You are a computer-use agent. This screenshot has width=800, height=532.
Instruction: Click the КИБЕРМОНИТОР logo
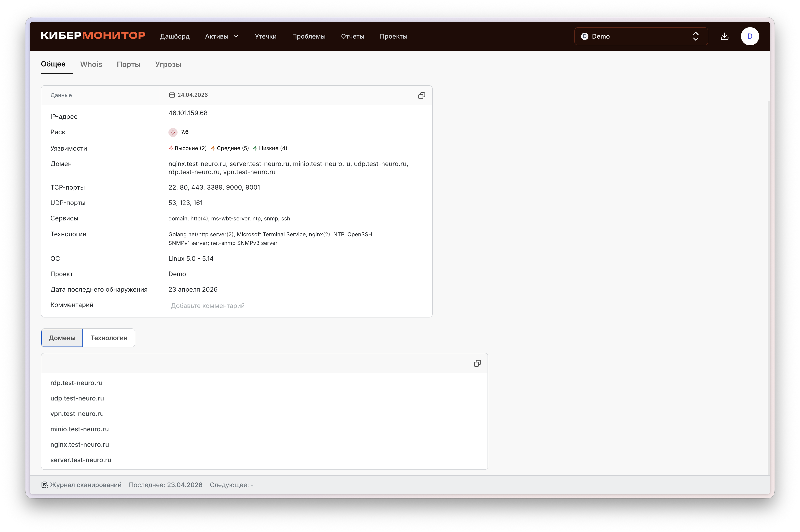point(93,36)
